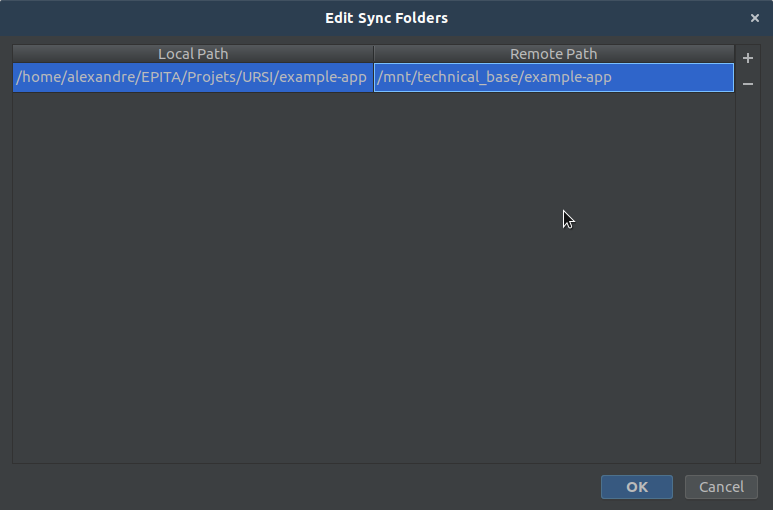
Task: Select the first row of the sync folders table
Action: click(x=373, y=77)
